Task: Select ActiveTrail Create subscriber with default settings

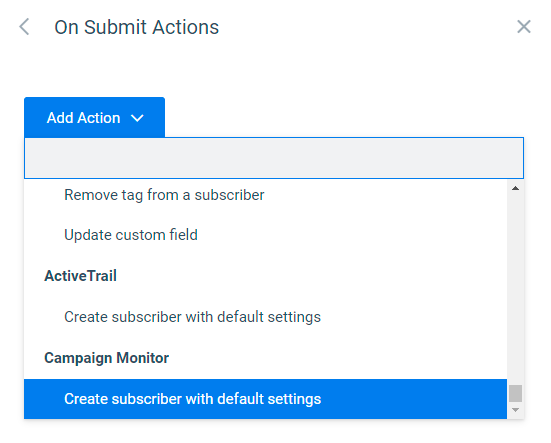Action: click(x=265, y=317)
